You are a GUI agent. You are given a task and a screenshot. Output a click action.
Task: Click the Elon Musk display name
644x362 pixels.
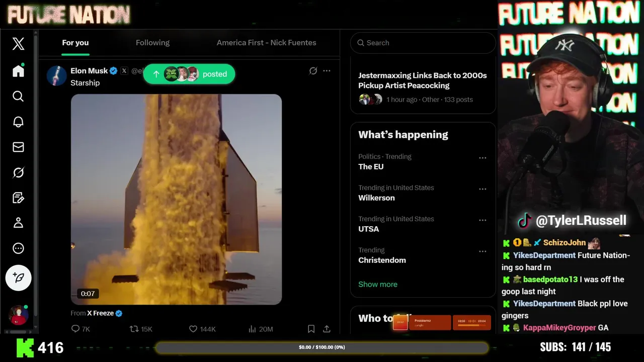pyautogui.click(x=89, y=71)
